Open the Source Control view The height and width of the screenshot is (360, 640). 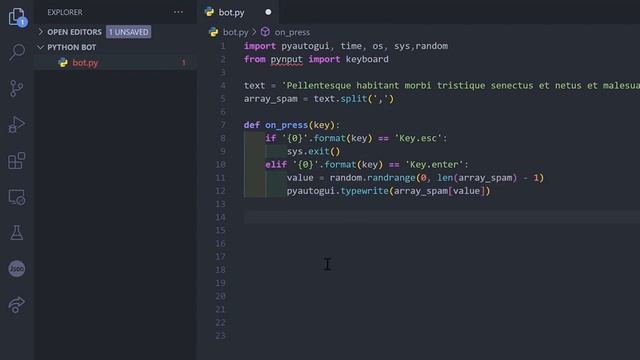[16, 88]
